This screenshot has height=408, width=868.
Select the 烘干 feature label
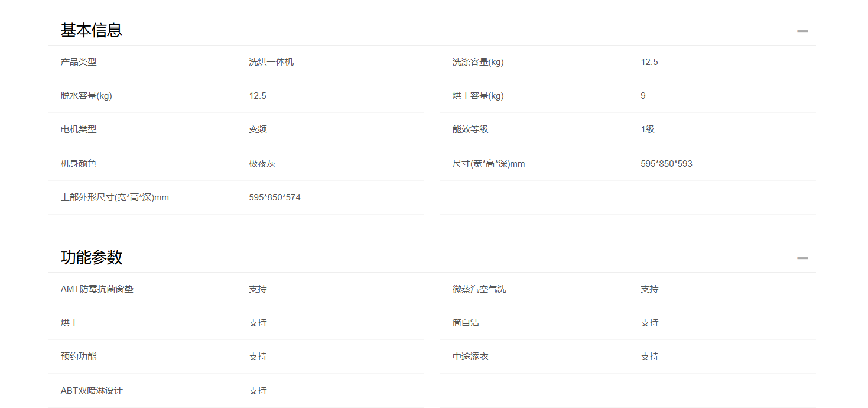[70, 323]
